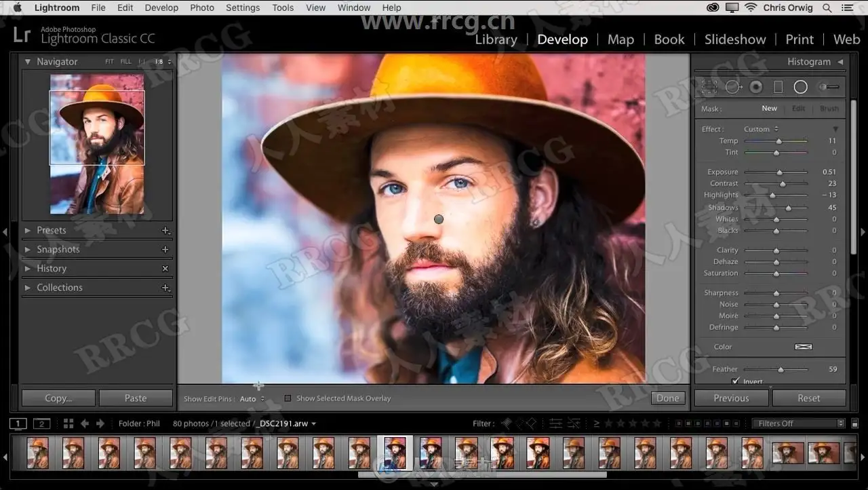
Task: Click the Previous button
Action: pyautogui.click(x=731, y=398)
